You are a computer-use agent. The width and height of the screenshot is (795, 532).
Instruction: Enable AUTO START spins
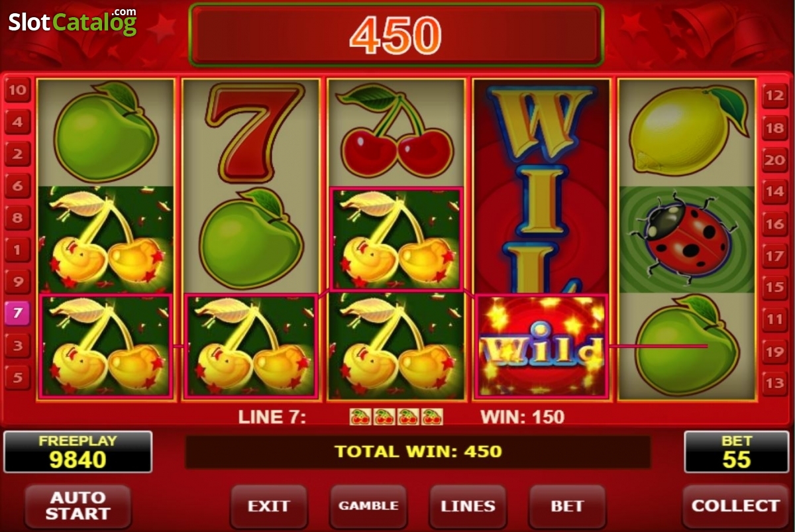[x=78, y=506]
